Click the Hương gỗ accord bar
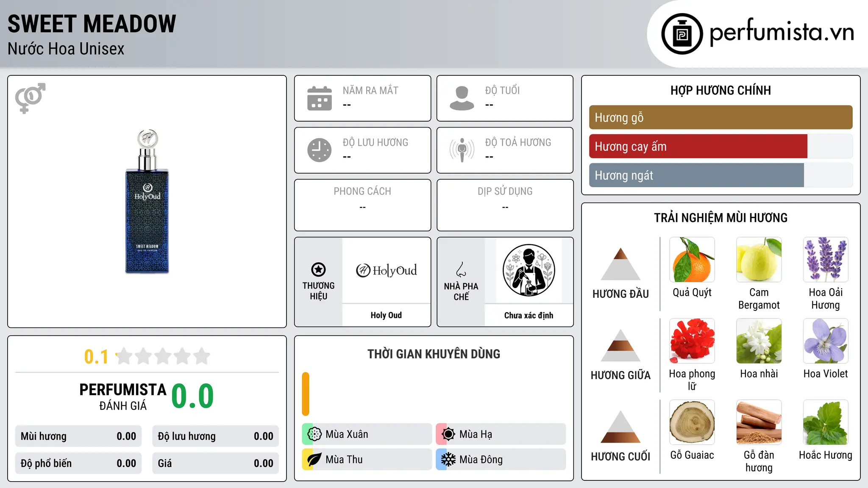 (x=721, y=117)
